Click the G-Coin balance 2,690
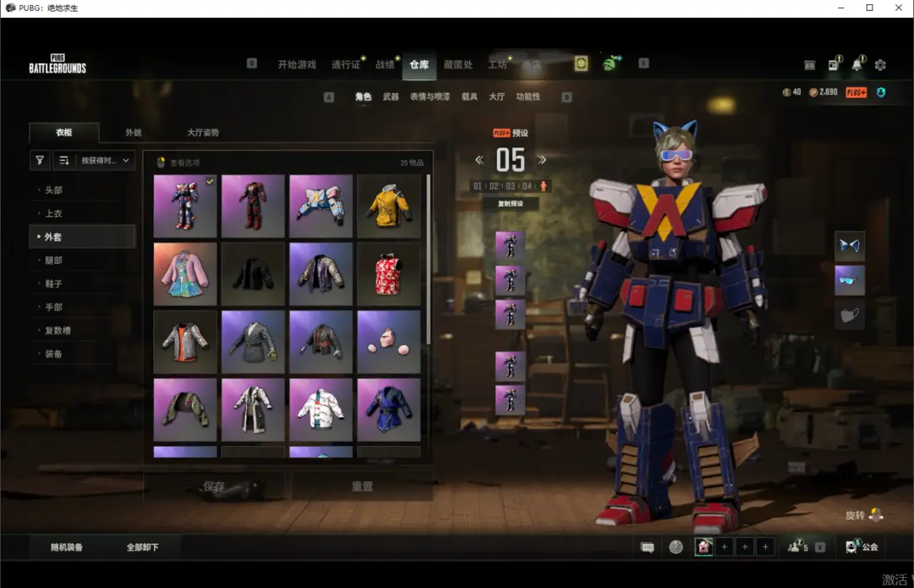This screenshot has height=588, width=914. coord(823,92)
